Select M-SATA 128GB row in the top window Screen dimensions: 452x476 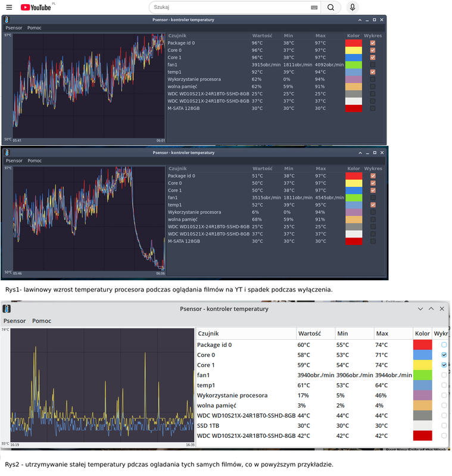276,109
